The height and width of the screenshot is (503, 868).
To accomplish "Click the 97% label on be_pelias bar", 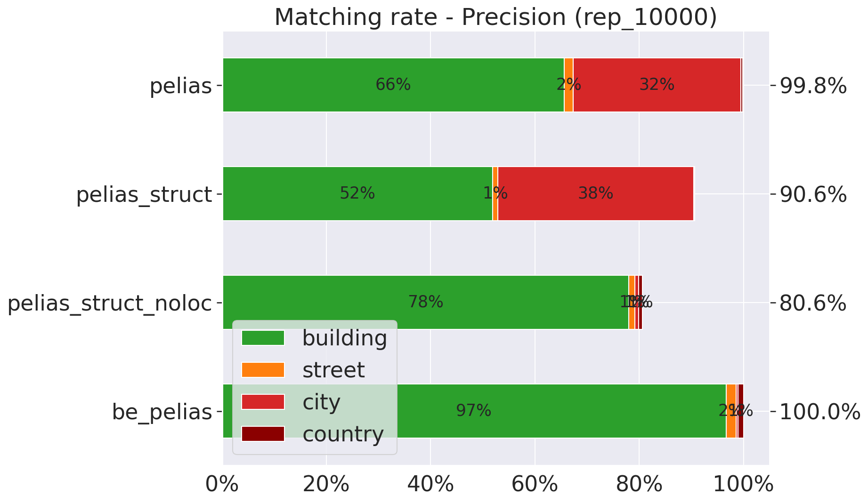I will (473, 411).
